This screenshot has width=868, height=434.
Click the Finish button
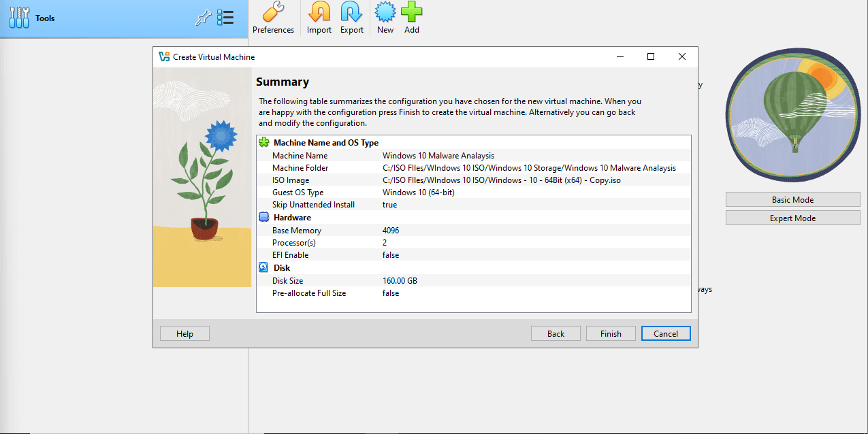point(611,333)
